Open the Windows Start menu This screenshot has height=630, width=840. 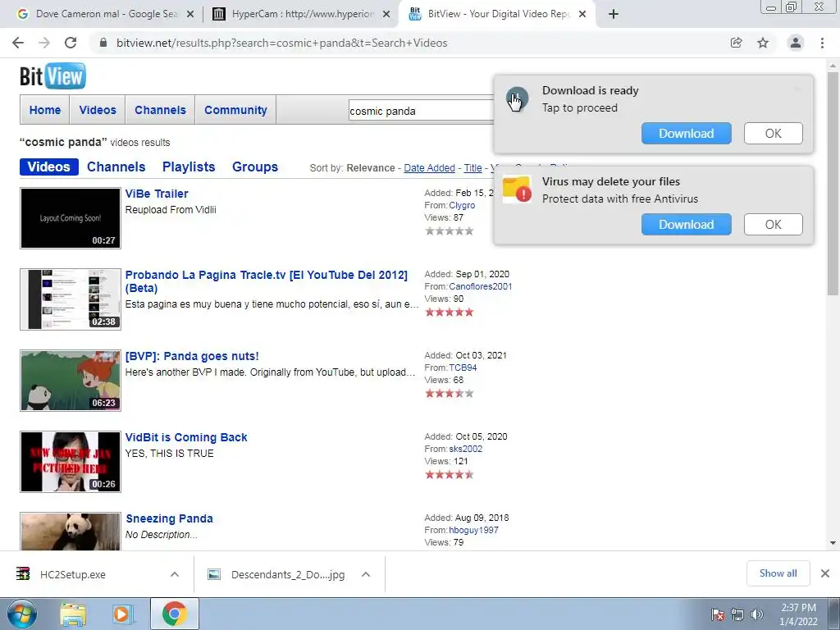(22, 614)
